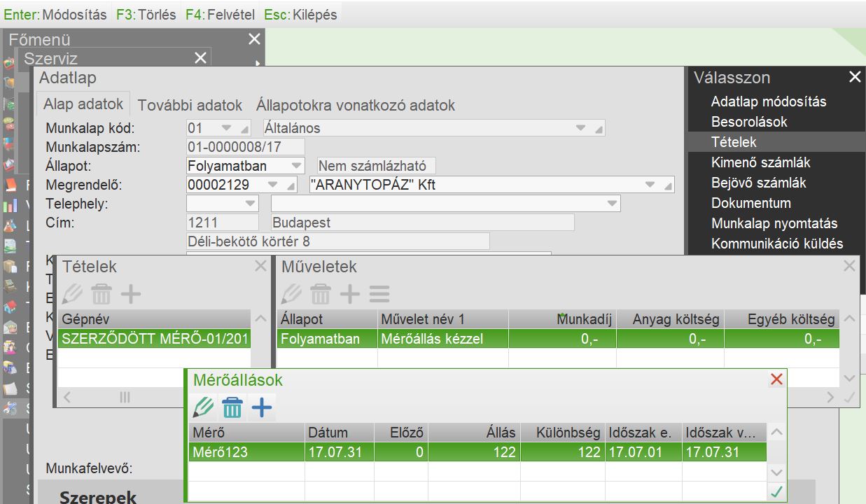Click the Anyag költség column header

coord(671,318)
